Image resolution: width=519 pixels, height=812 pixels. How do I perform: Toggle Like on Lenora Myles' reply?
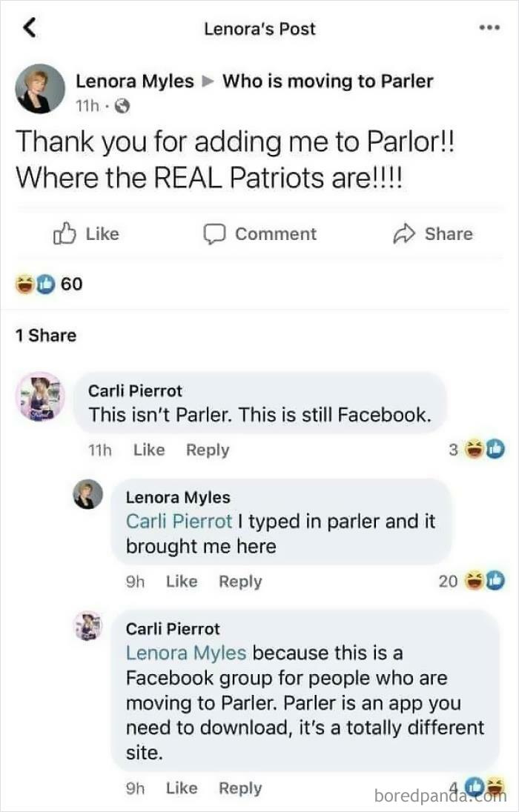point(182,582)
